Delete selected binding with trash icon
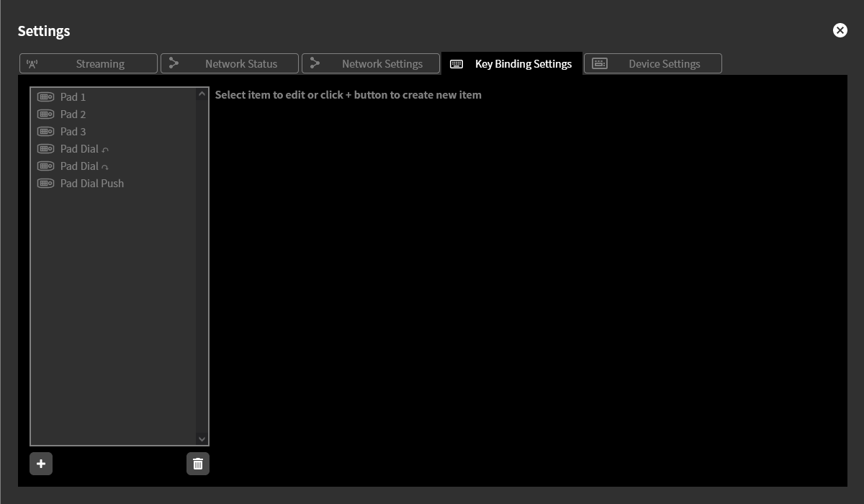The image size is (864, 504). 198,464
